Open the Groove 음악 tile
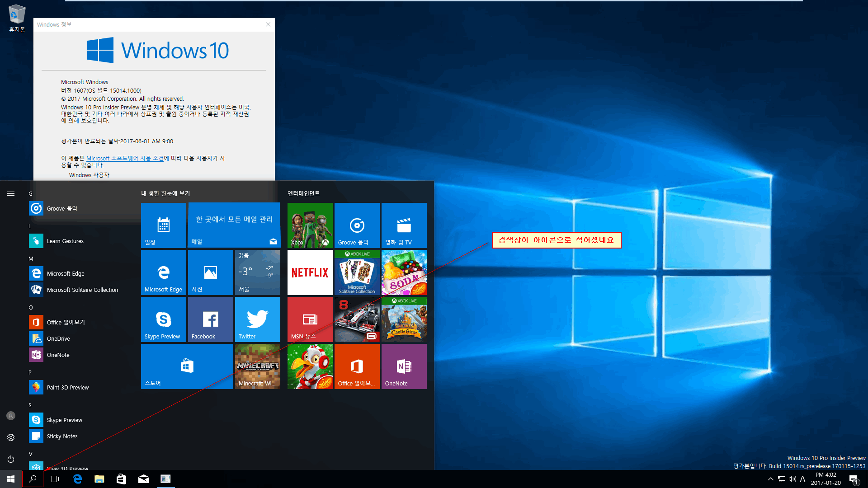This screenshot has width=868, height=488. (357, 225)
